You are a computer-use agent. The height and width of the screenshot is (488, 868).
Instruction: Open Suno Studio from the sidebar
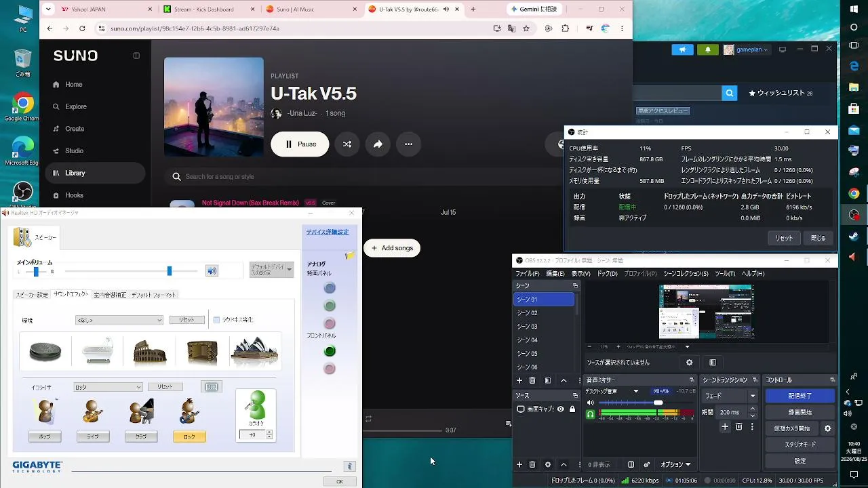click(x=95, y=151)
